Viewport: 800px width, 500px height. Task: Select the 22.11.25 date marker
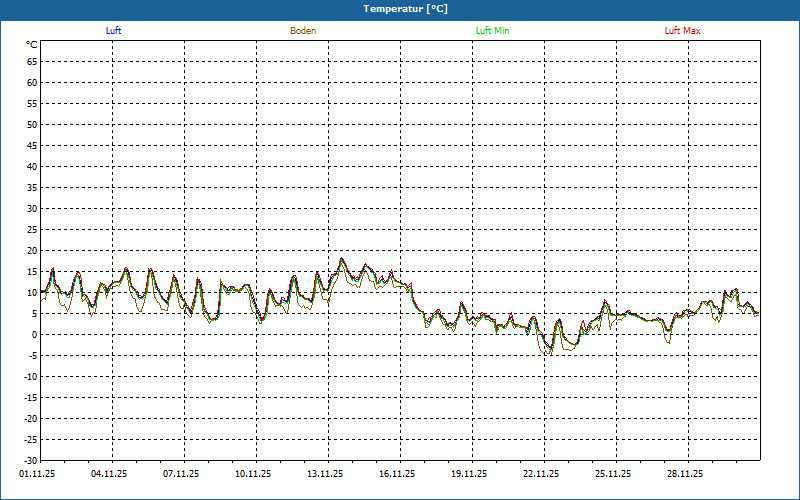pyautogui.click(x=542, y=475)
